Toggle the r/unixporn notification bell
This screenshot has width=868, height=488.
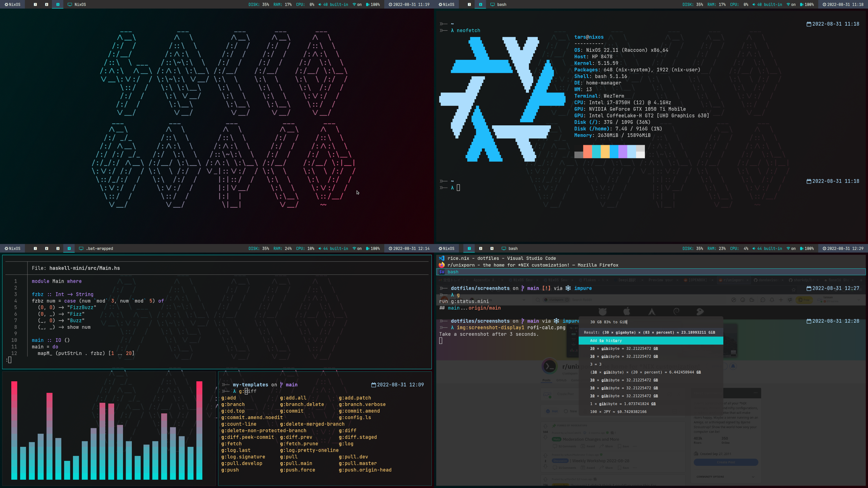[x=733, y=366]
